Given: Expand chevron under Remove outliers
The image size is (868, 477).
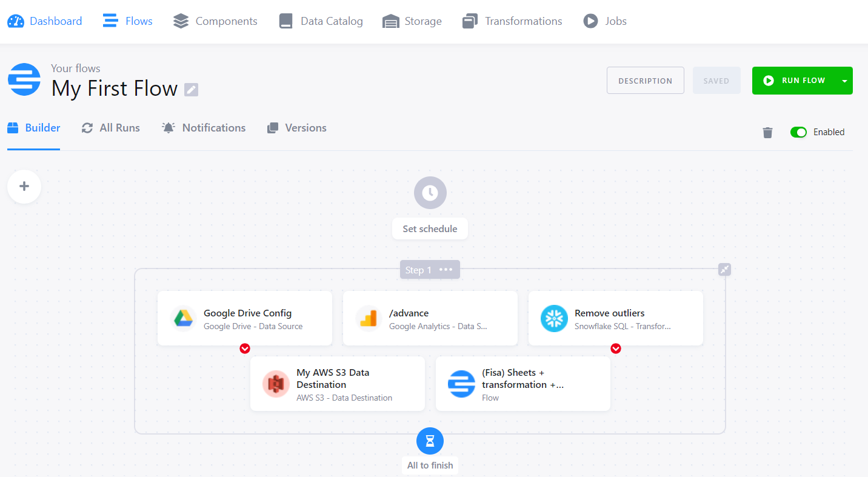Looking at the screenshot, I should [x=616, y=349].
